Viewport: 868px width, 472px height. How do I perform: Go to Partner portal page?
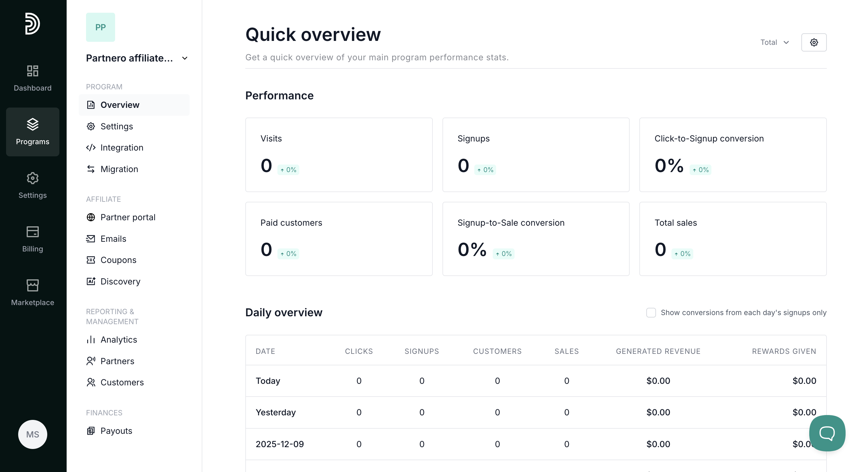[x=128, y=218]
